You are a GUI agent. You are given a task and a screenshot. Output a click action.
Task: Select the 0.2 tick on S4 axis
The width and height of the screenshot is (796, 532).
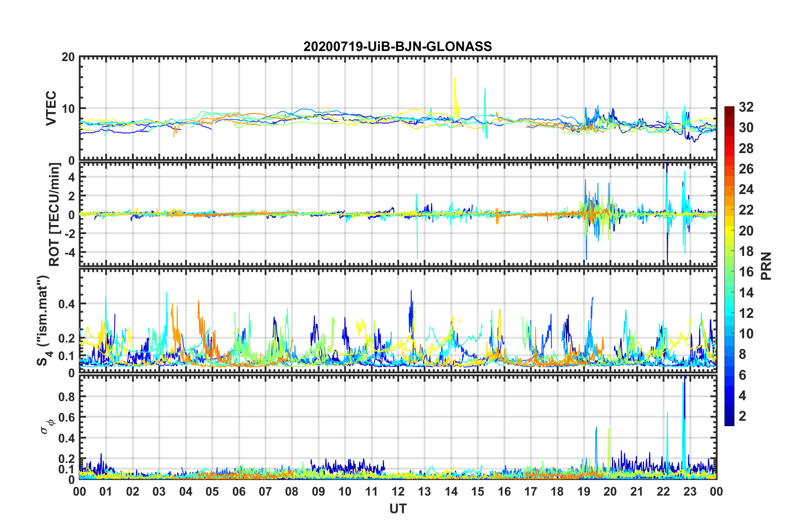(67, 338)
